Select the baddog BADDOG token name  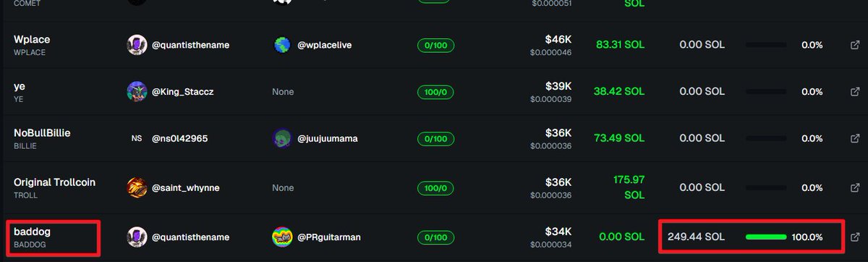pos(33,237)
